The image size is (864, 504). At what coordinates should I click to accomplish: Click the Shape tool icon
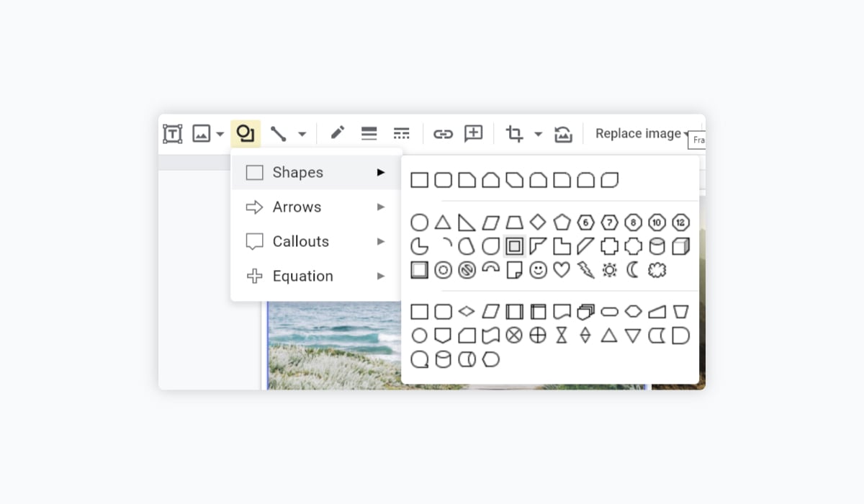pyautogui.click(x=246, y=134)
